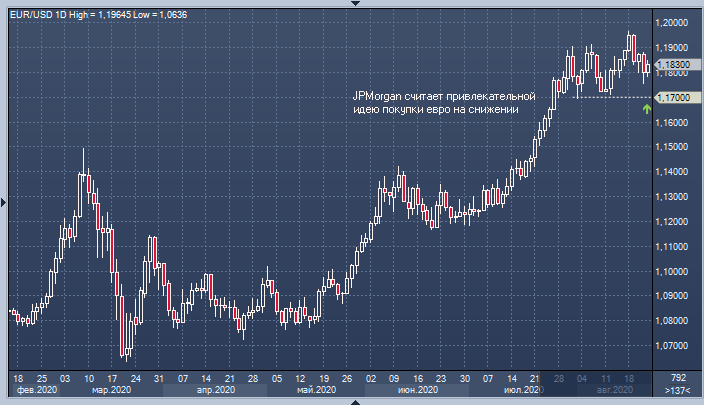Click the 792 bar count indicator
The width and height of the screenshot is (704, 405).
[677, 378]
